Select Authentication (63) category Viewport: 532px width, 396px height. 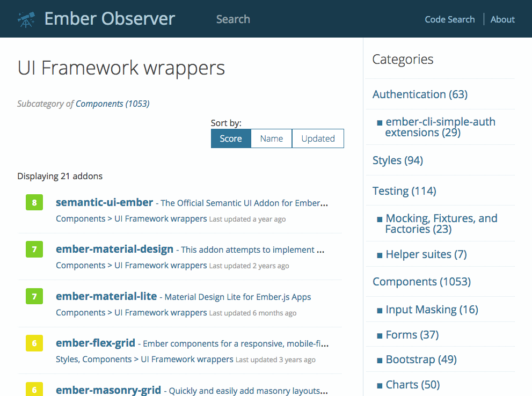pos(420,94)
